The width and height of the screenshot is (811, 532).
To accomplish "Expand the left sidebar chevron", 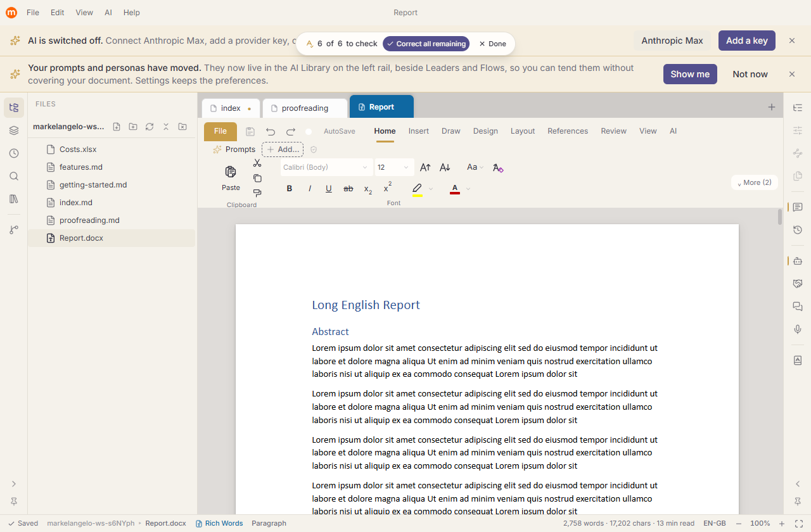I will [14, 484].
